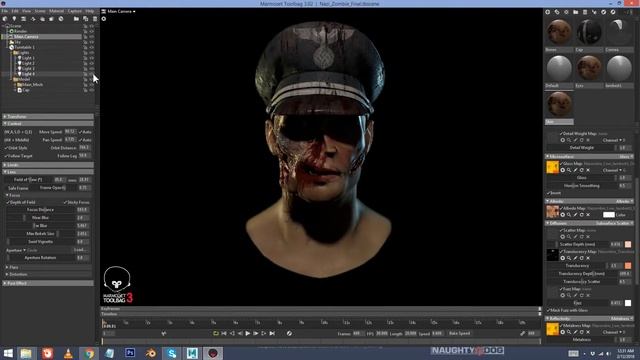The width and height of the screenshot is (640, 360).
Task: Toggle Mask Fuzz with Gloss checkbox
Action: [568, 311]
